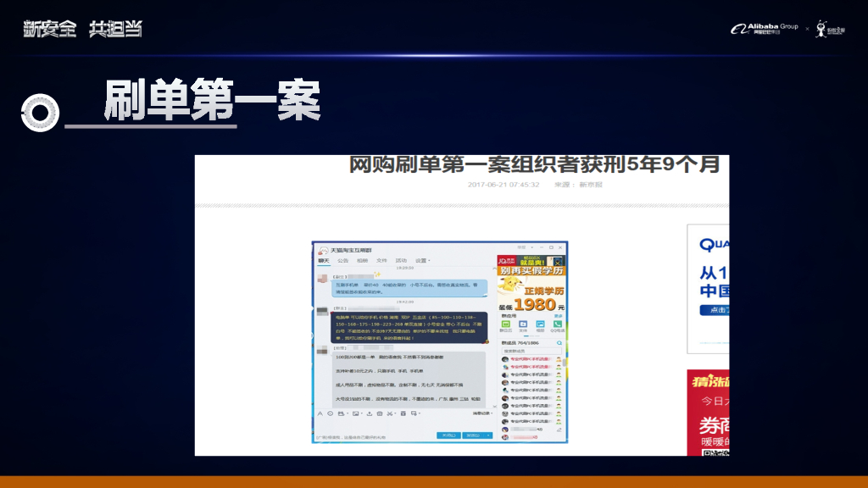Switch to the 公告 tab
The image size is (868, 488).
tap(342, 260)
